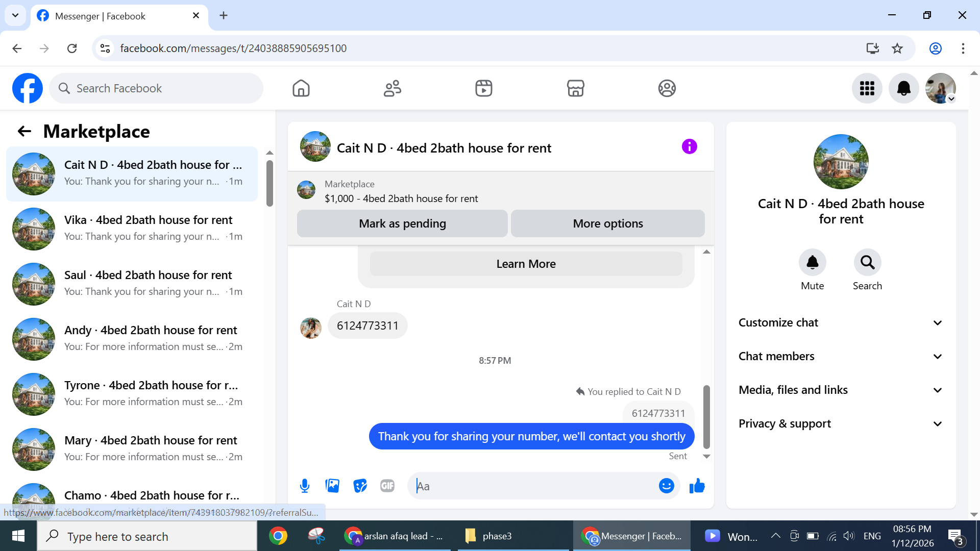Image resolution: width=980 pixels, height=551 pixels.
Task: Expand Media, files and links
Action: click(x=841, y=390)
